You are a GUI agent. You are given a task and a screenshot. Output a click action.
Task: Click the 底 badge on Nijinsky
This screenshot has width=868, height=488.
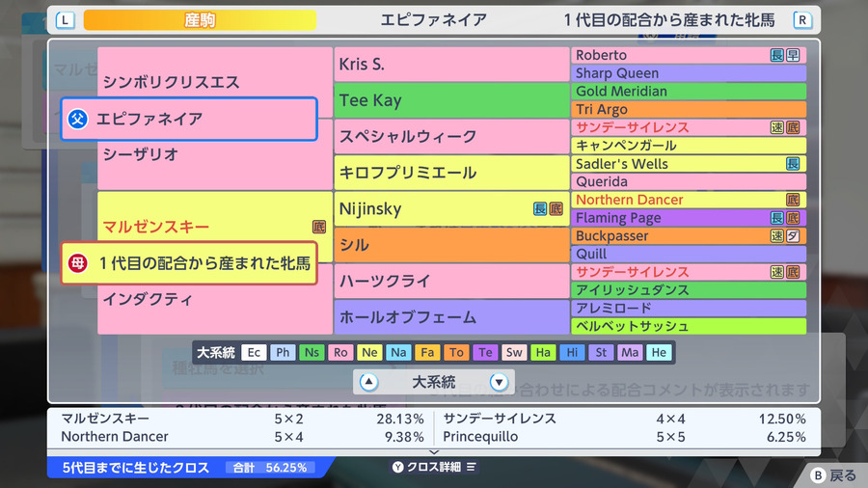point(556,208)
